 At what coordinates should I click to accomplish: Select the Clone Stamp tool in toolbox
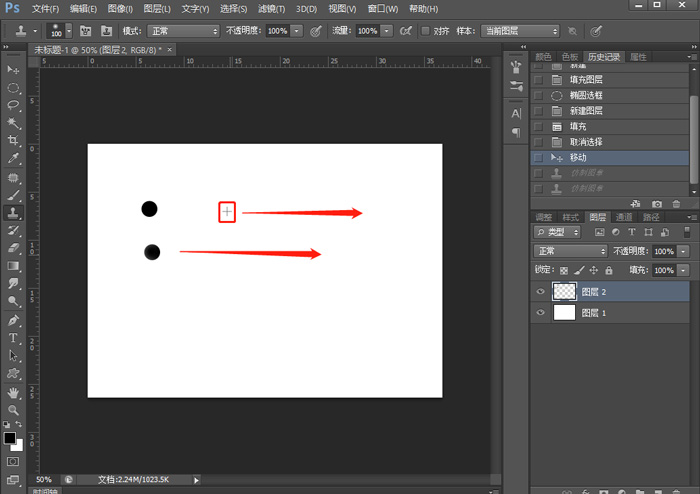[x=13, y=213]
